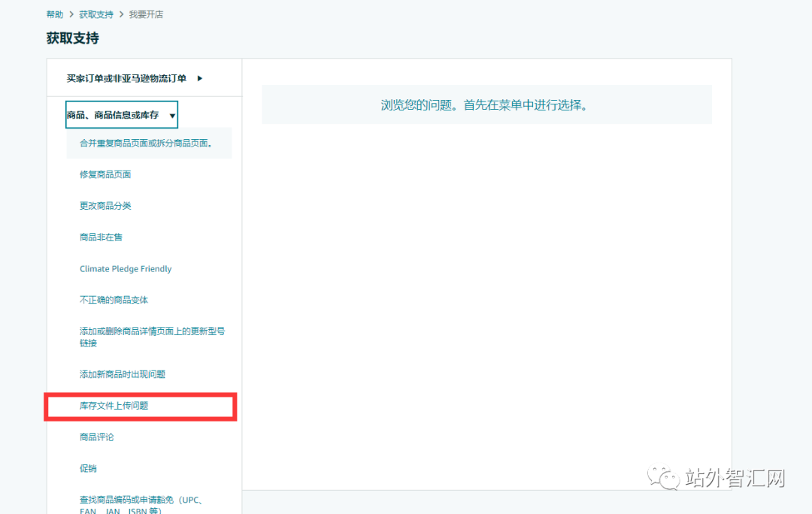Click the 浏览您的问题 instruction banner

486,104
